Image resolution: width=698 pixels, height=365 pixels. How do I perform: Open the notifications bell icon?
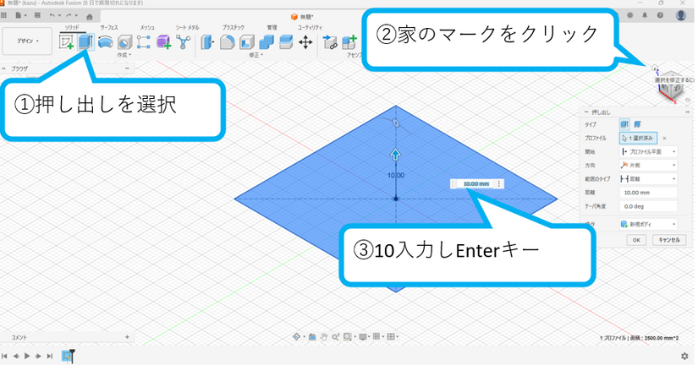[645, 15]
